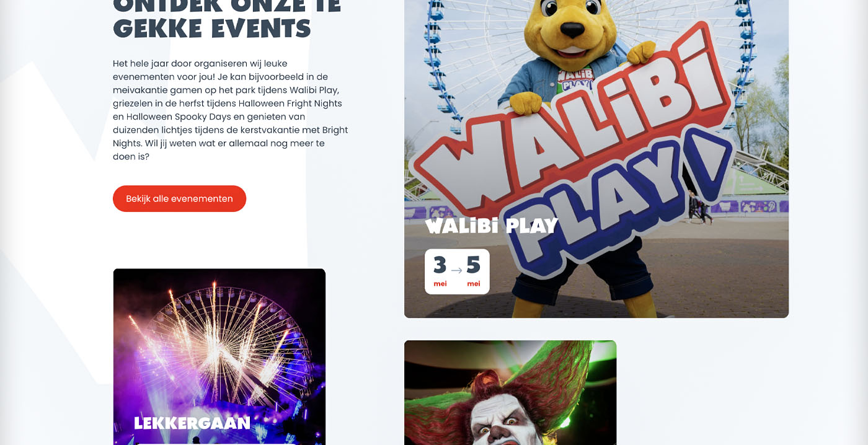The width and height of the screenshot is (868, 445).
Task: Click the events description paragraph
Action: pyautogui.click(x=231, y=110)
